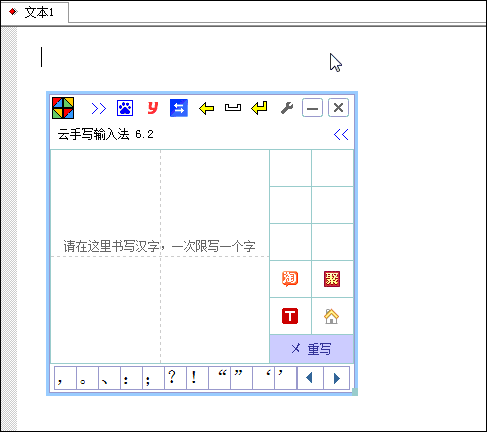This screenshot has width=487, height=432.
Task: Click the blue swap arrows icon
Action: point(179,108)
